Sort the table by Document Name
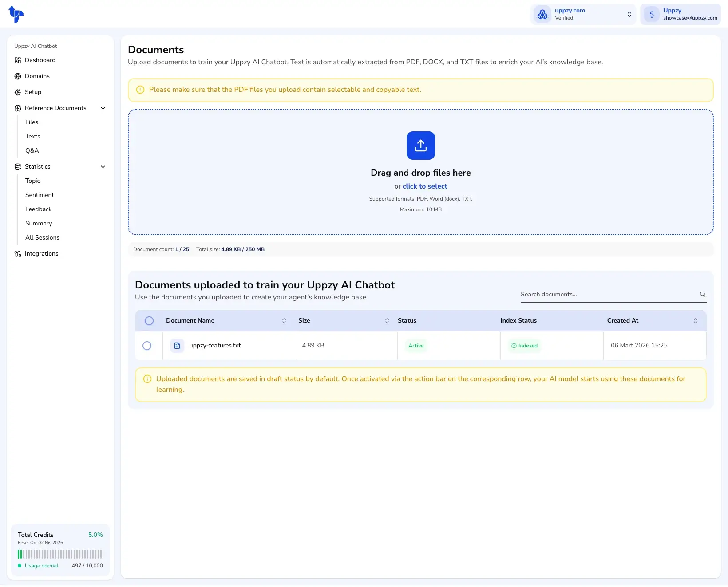This screenshot has height=587, width=728. pyautogui.click(x=284, y=321)
